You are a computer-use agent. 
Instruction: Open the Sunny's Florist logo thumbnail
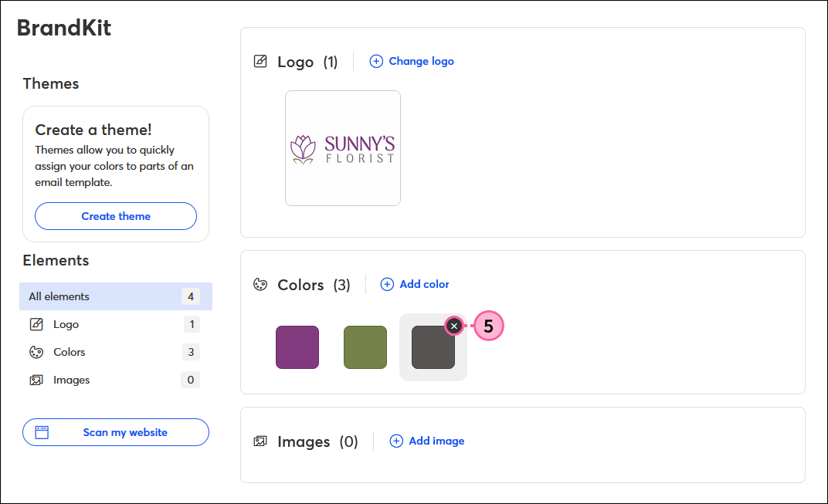point(343,148)
